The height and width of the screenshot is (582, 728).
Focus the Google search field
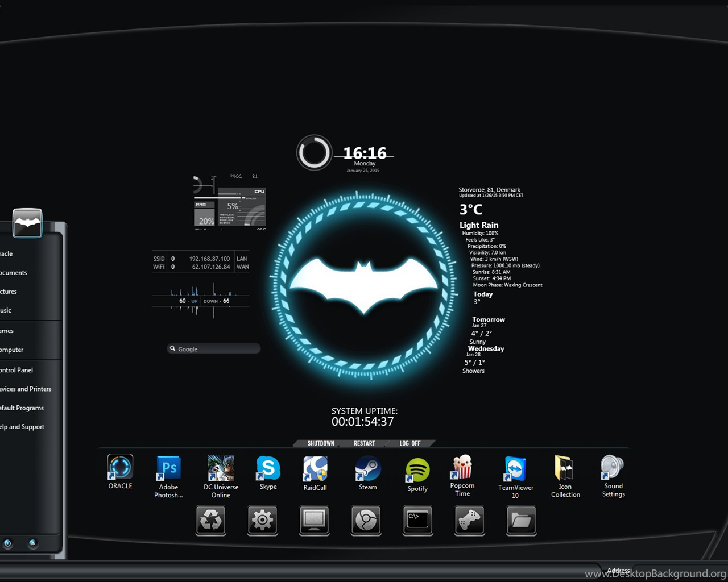coord(214,348)
